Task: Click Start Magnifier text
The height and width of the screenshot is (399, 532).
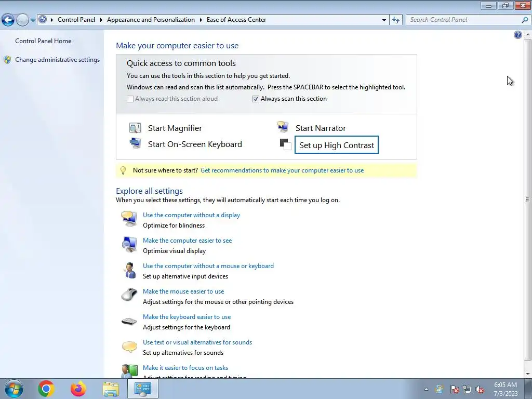Action: point(175,128)
